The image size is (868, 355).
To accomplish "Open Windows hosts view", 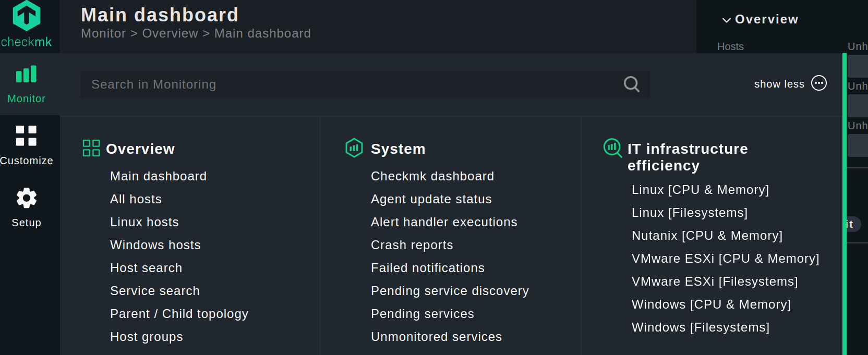I will point(155,245).
